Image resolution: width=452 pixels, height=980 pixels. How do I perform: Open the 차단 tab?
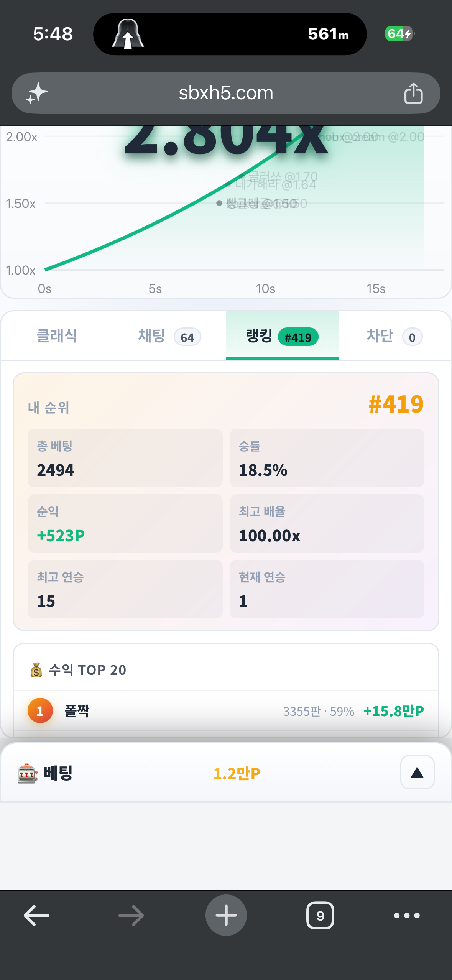pyautogui.click(x=394, y=335)
